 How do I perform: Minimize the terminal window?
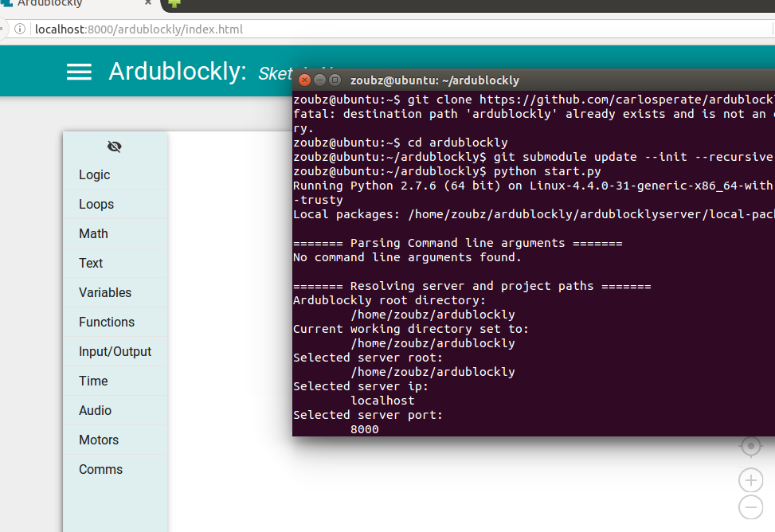click(319, 80)
